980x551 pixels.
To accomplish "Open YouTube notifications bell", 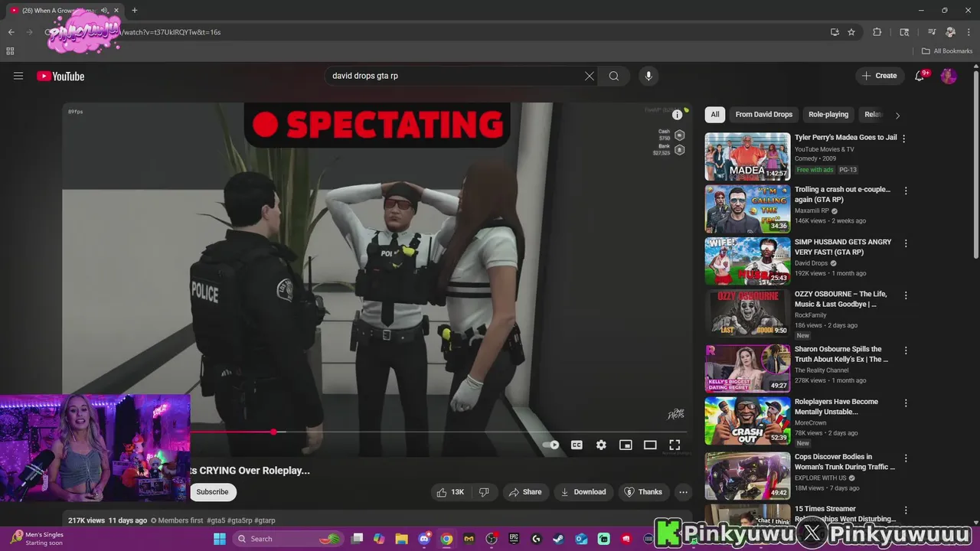I will [920, 76].
